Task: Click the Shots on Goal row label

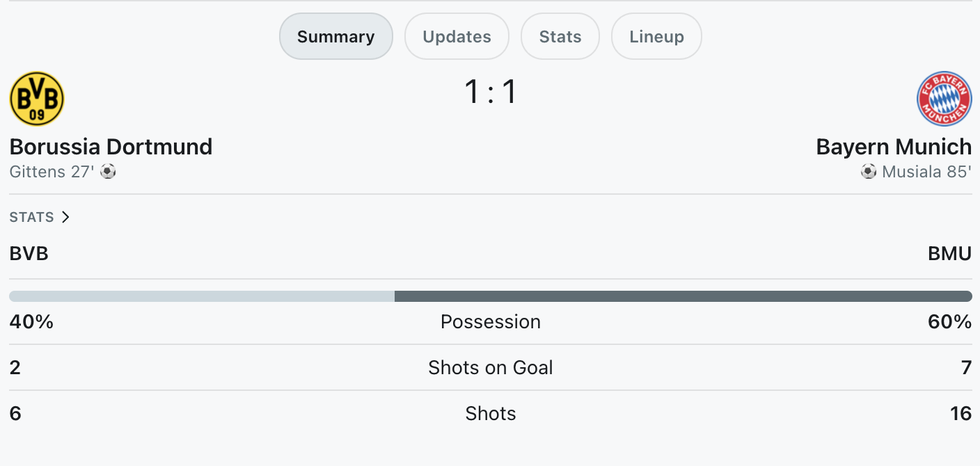Action: [490, 367]
